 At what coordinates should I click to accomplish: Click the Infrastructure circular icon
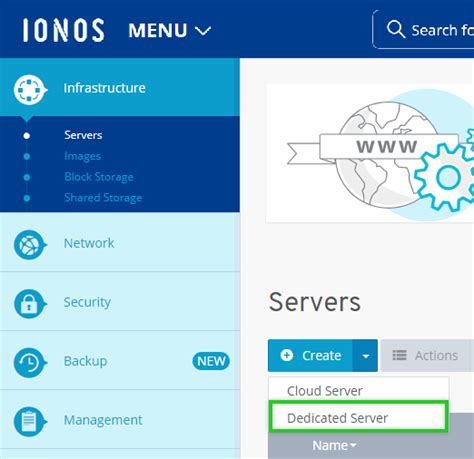pyautogui.click(x=30, y=89)
